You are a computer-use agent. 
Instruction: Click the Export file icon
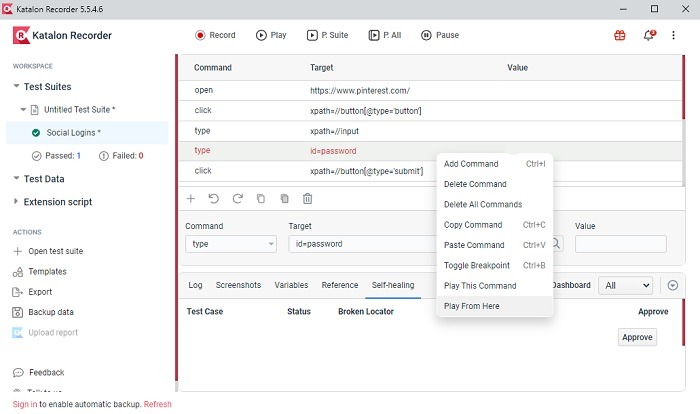(x=17, y=292)
